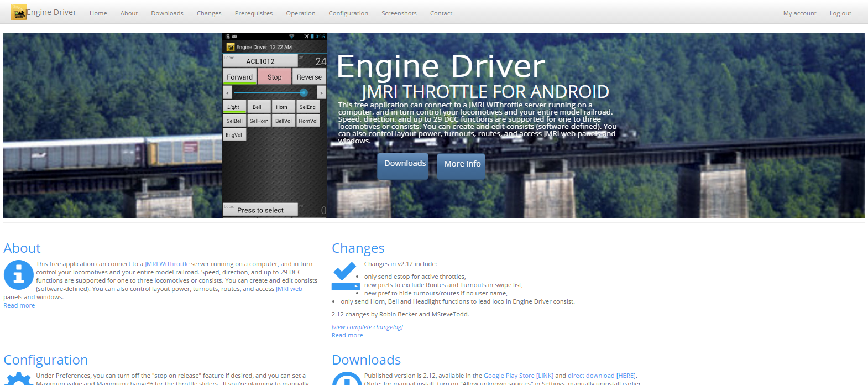Follow the JMRI web link
Viewport: 868px width, 385px height.
click(x=289, y=289)
